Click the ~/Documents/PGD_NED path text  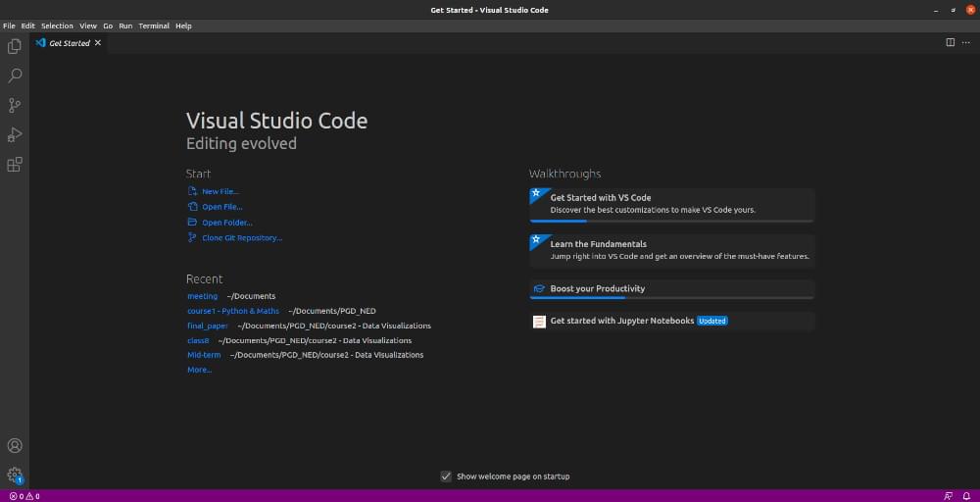coord(332,311)
